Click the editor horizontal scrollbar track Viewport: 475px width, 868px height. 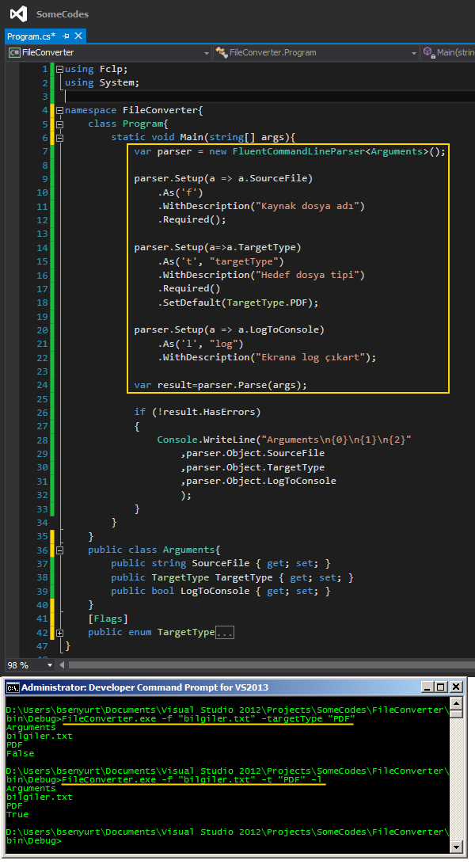click(272, 664)
